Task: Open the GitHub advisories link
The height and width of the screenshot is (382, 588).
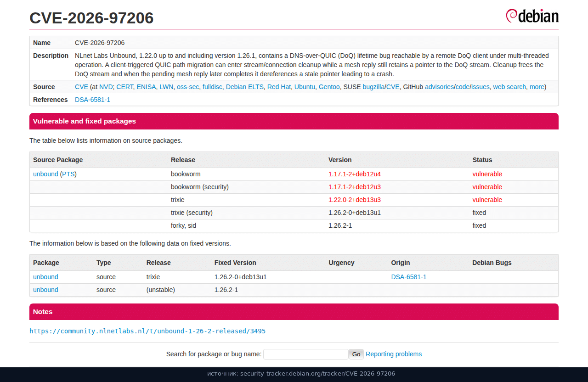Action: tap(439, 87)
